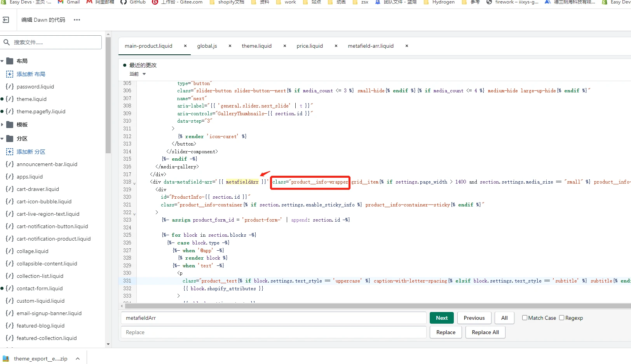Image resolution: width=631 pixels, height=364 pixels.
Task: Close the metafield-arr.liquid tab
Action: [x=407, y=46]
